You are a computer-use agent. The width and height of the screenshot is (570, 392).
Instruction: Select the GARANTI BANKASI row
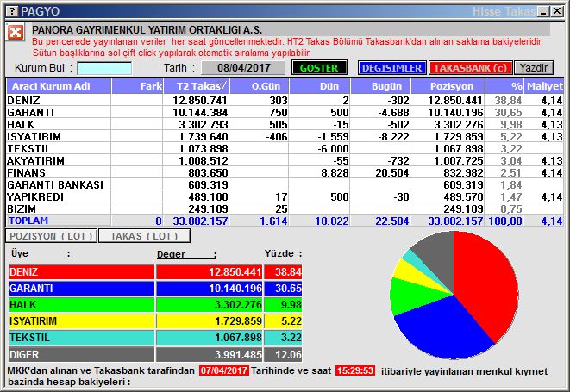click(x=285, y=184)
